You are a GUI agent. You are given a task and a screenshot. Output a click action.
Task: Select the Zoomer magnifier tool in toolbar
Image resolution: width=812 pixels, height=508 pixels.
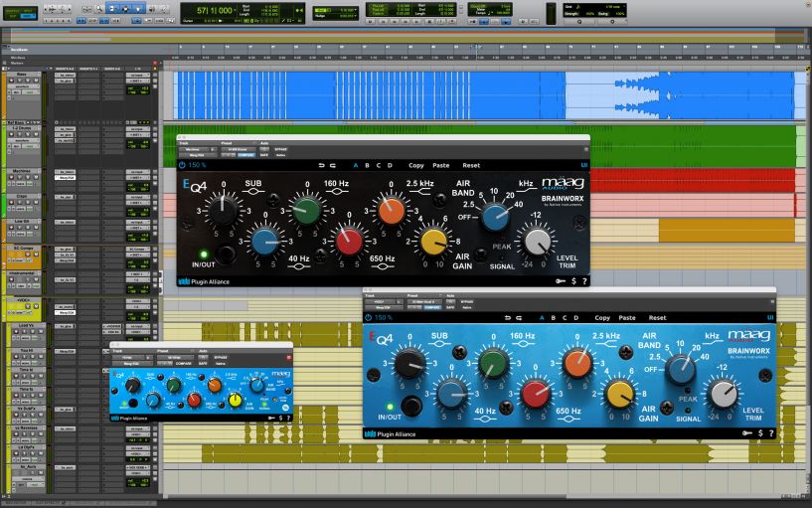point(99,9)
